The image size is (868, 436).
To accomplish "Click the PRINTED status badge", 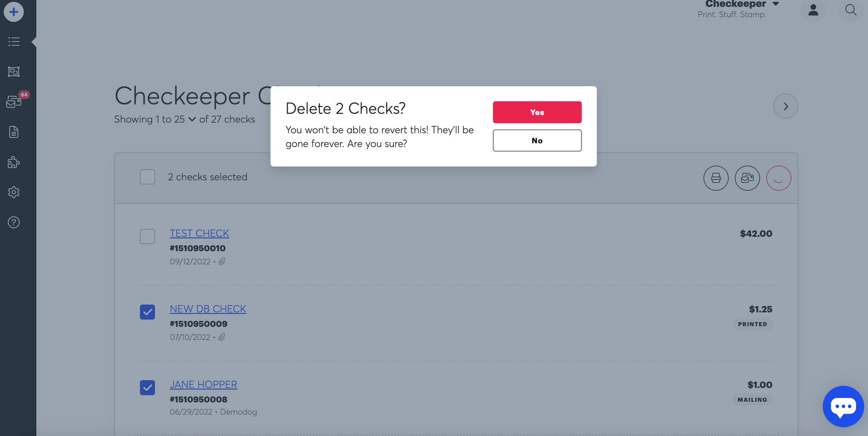I will pos(752,324).
